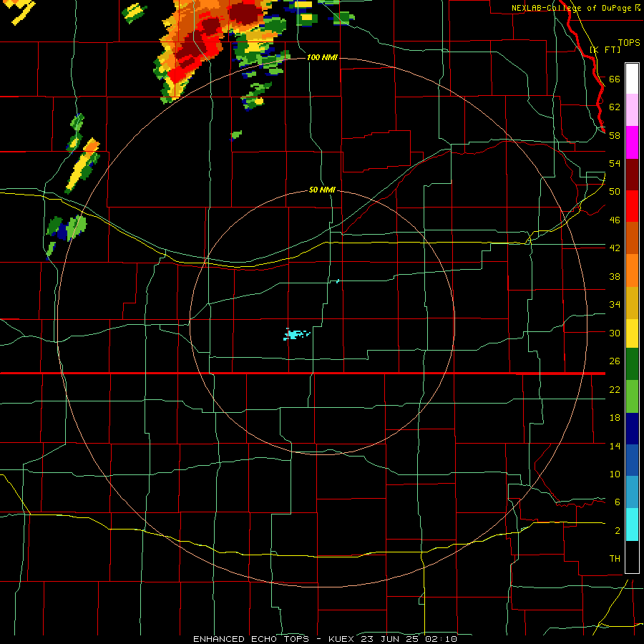
Task: Click the legend value '54'
Action: coord(615,163)
